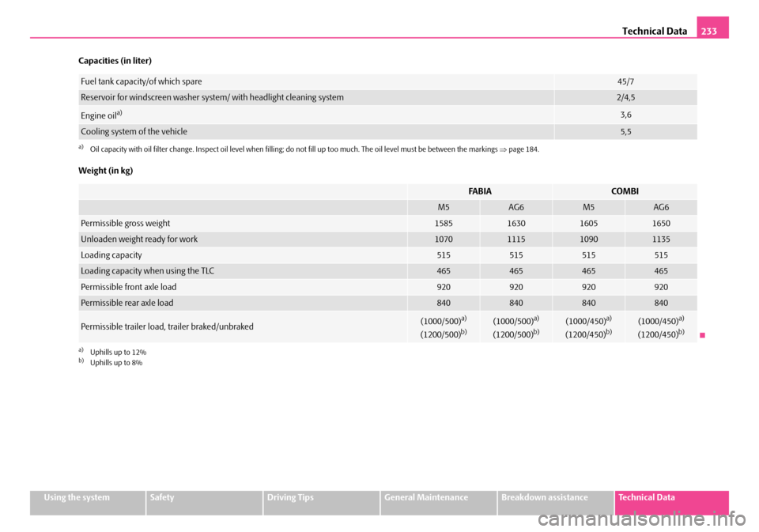Screen dimensions: 759x532
Task: Open the Breakdown assistance tab
Action: (x=555, y=497)
